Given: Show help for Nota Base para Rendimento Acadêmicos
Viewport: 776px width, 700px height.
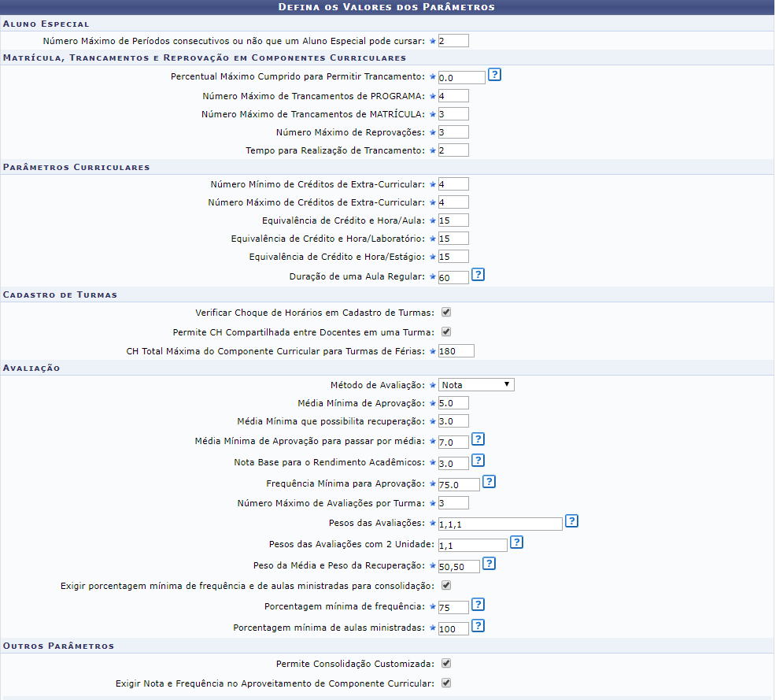Looking at the screenshot, I should coord(477,461).
